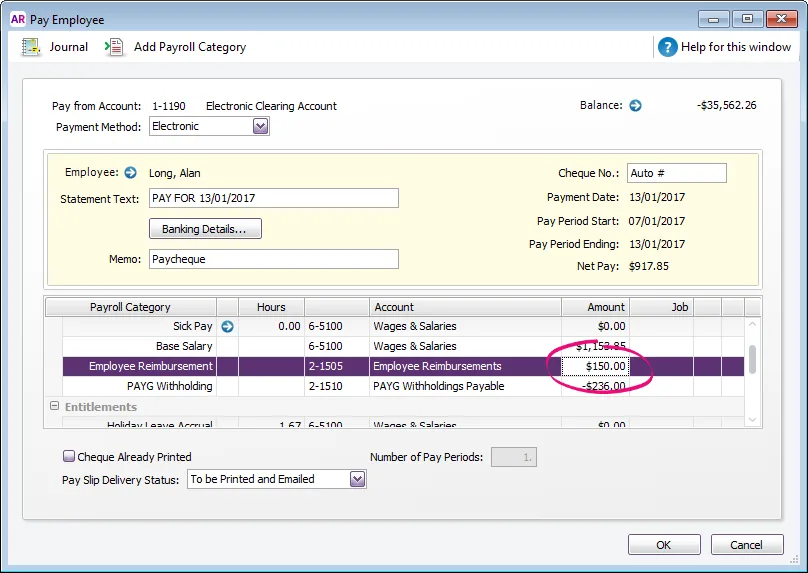Maximize the Pay Employee window
The width and height of the screenshot is (808, 573).
[747, 19]
